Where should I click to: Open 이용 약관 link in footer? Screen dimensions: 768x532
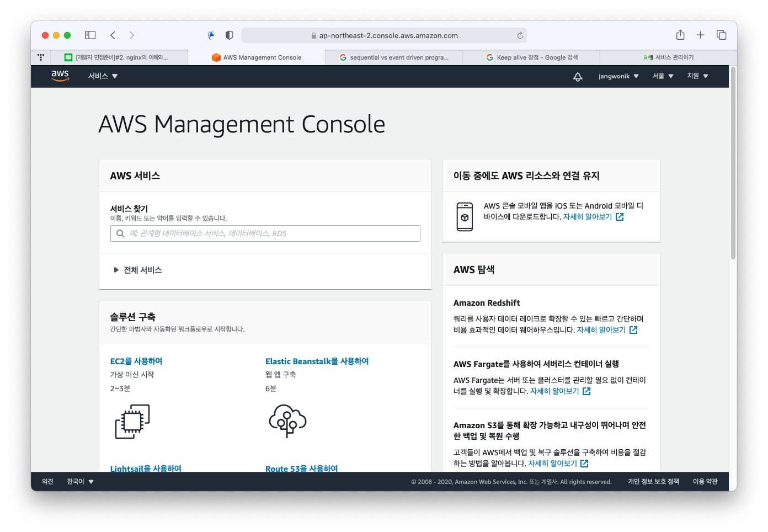(705, 482)
